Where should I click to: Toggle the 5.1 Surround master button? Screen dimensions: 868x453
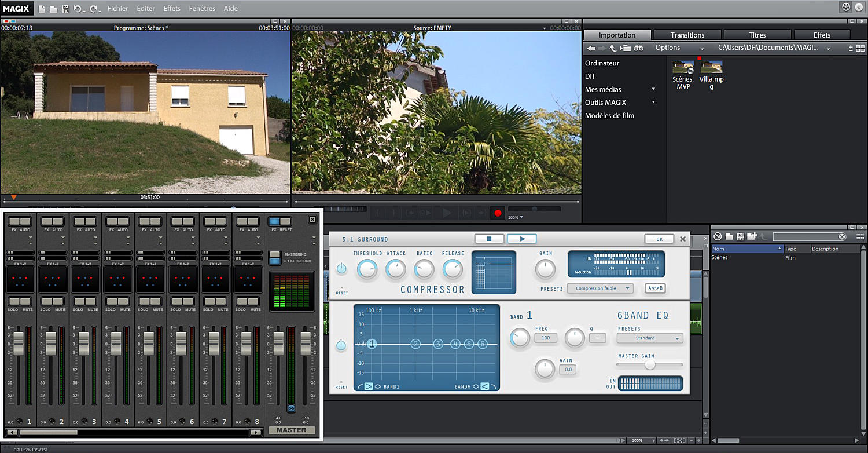(x=275, y=261)
